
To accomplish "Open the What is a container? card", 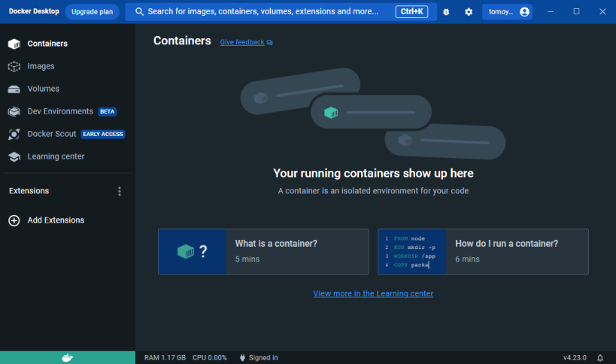I will pos(263,252).
